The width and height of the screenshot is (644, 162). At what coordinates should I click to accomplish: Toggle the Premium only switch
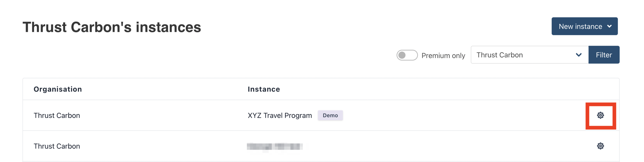(x=407, y=55)
